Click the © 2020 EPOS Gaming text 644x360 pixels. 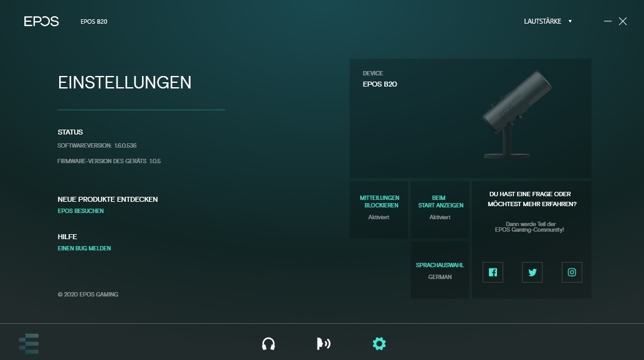88,295
